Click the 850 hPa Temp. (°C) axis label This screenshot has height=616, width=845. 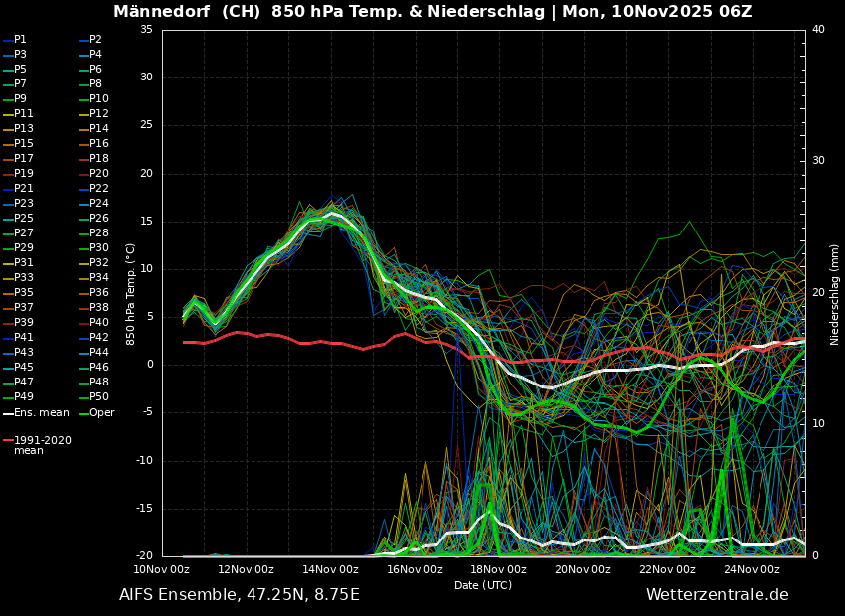pos(131,294)
